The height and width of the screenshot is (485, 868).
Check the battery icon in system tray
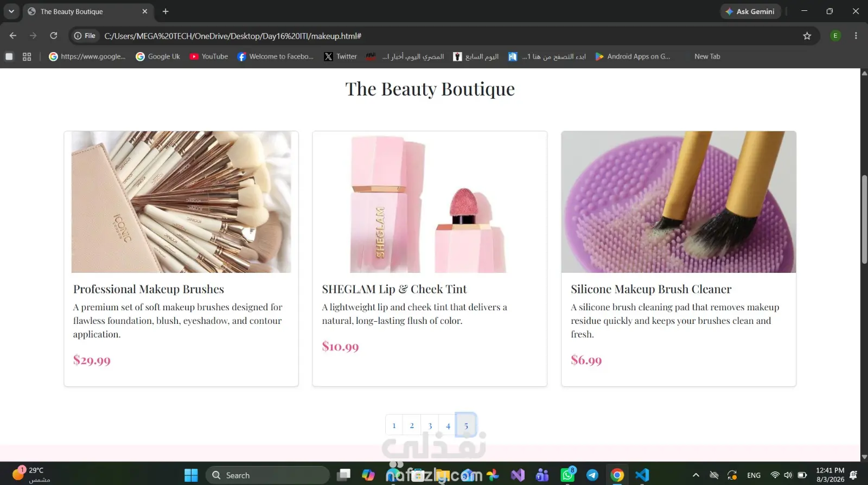point(802,475)
